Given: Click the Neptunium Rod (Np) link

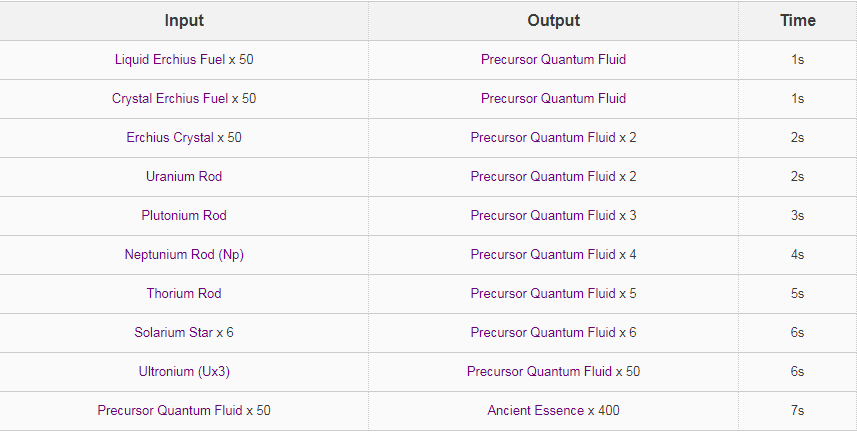Looking at the screenshot, I should coord(184,255).
